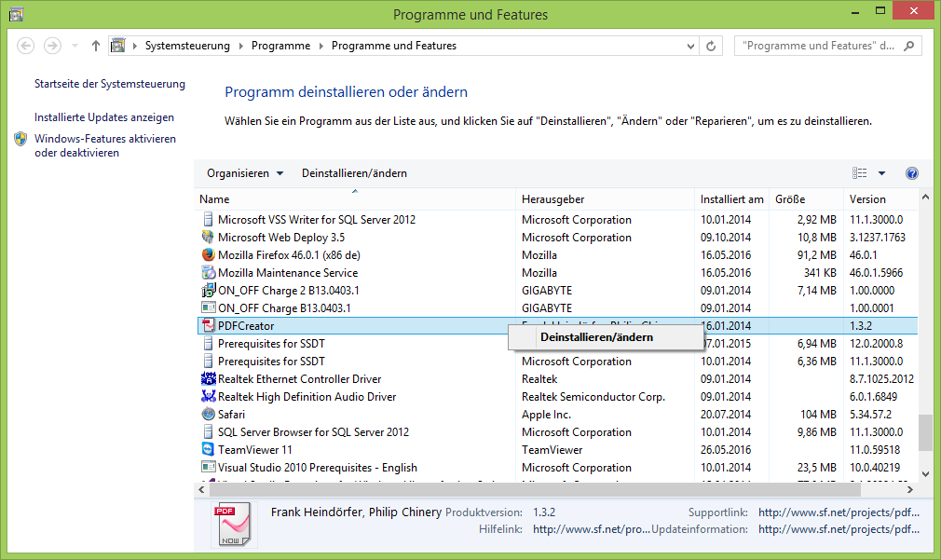Open the recent locations dropdown arrow
The height and width of the screenshot is (560, 941).
[75, 46]
